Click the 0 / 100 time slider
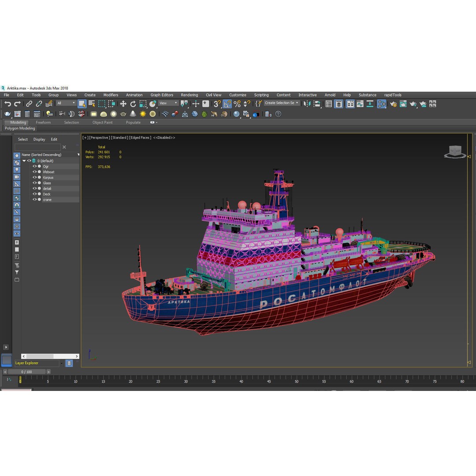Viewport: 476px width, 476px height. tap(27, 372)
